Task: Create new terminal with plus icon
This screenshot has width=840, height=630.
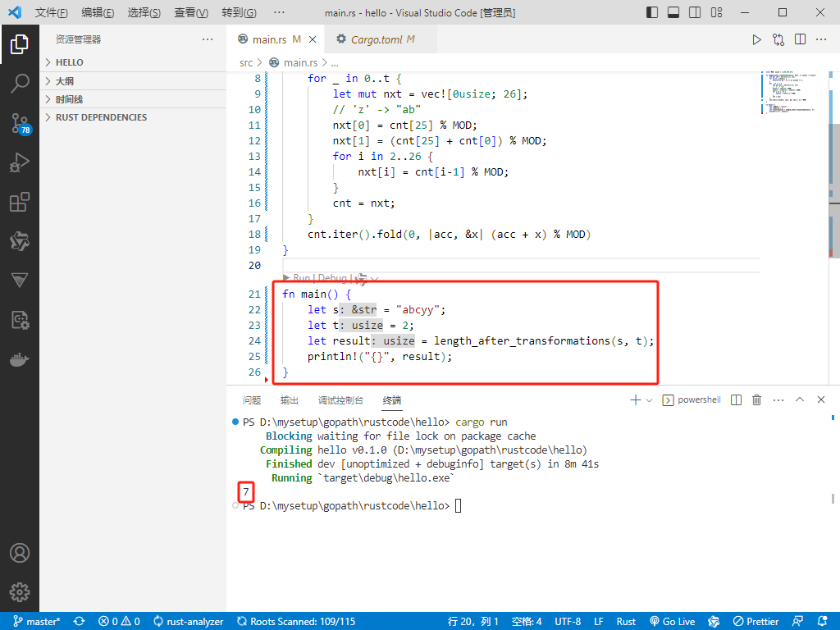Action: click(636, 400)
